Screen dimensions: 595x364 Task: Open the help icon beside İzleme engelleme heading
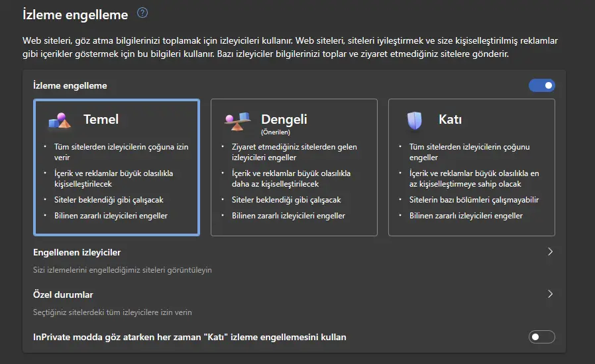coord(142,13)
